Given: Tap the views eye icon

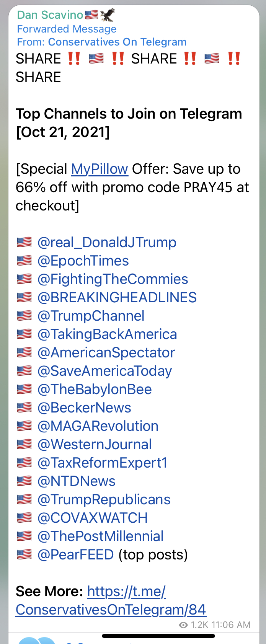Looking at the screenshot, I should click(x=183, y=625).
